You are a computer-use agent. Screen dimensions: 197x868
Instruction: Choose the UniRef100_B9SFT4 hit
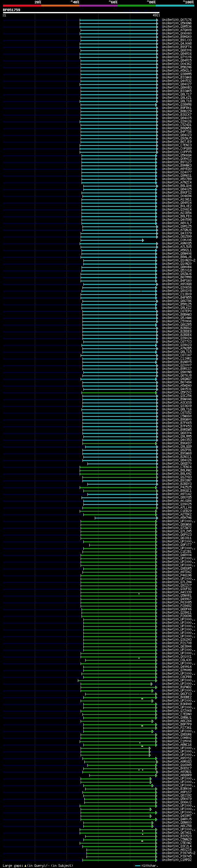tap(177, 47)
